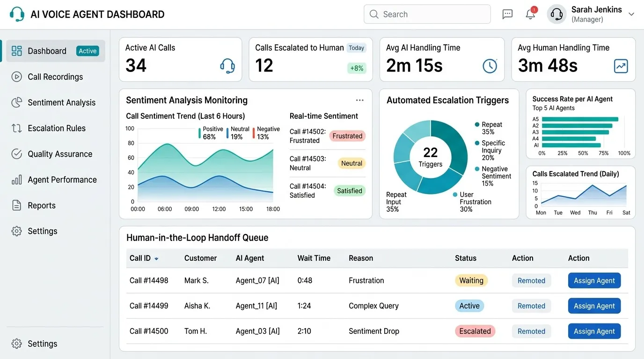Focus the Search input field
Screen dimensions: 644x359
(x=427, y=14)
